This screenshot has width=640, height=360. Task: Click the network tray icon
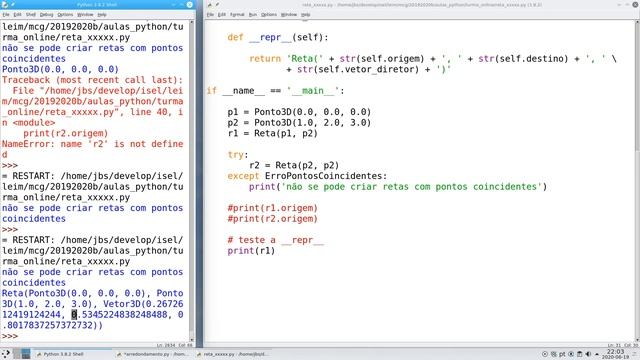pos(553,354)
